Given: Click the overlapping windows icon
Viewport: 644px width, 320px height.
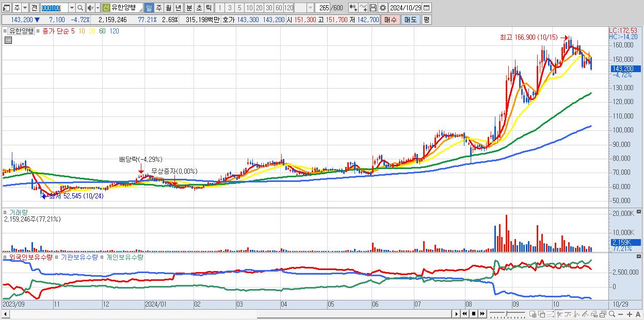Looking at the screenshot, I should (542, 314).
